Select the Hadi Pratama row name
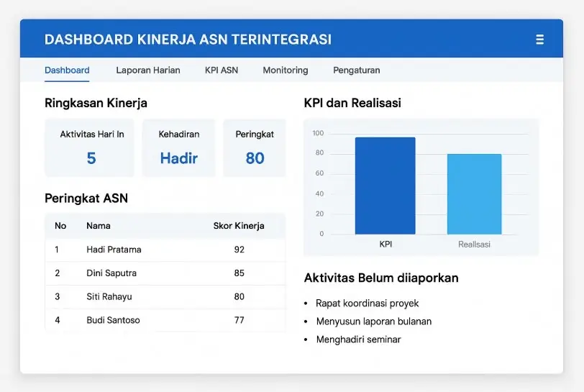The width and height of the screenshot is (584, 392). tap(114, 250)
